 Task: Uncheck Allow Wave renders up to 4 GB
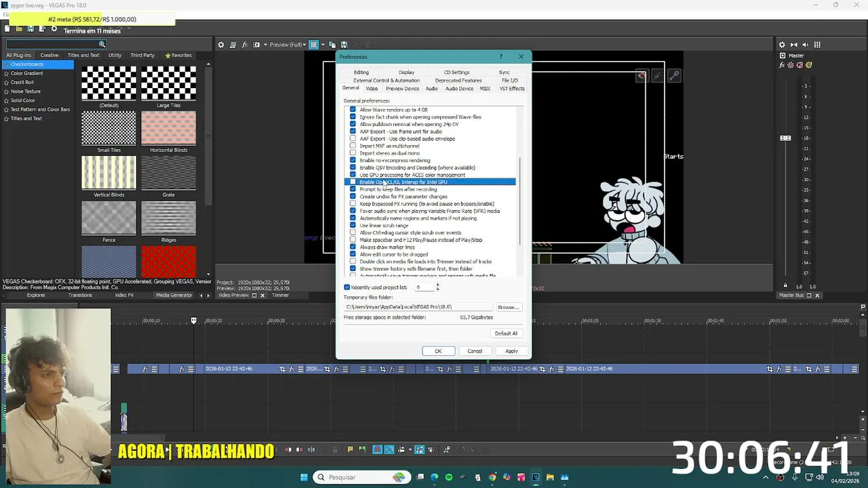(x=353, y=110)
